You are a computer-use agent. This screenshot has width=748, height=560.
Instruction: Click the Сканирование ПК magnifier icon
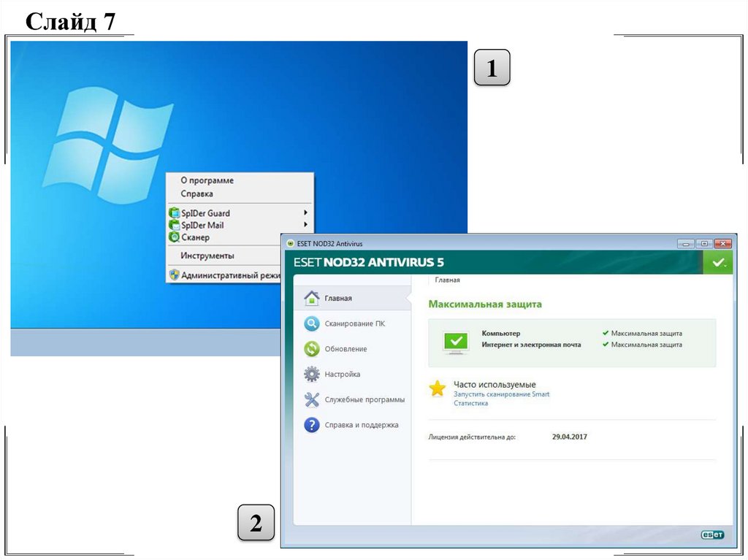tap(312, 323)
